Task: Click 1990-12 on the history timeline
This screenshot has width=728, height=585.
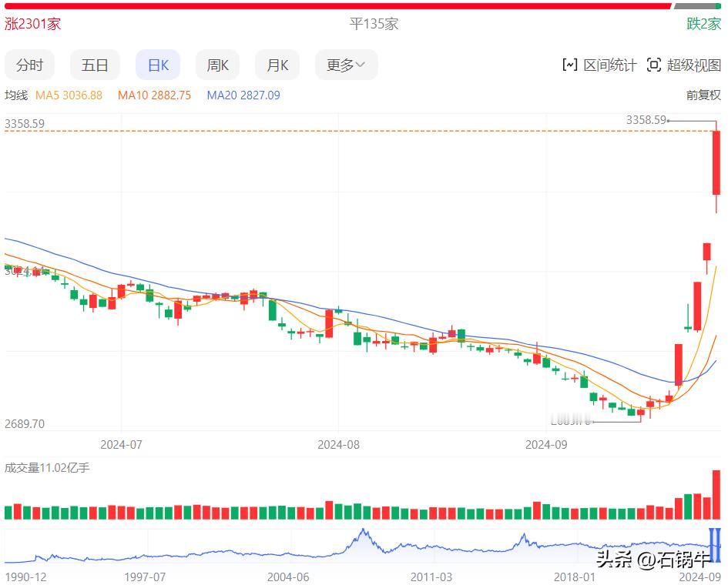Action: 25,577
